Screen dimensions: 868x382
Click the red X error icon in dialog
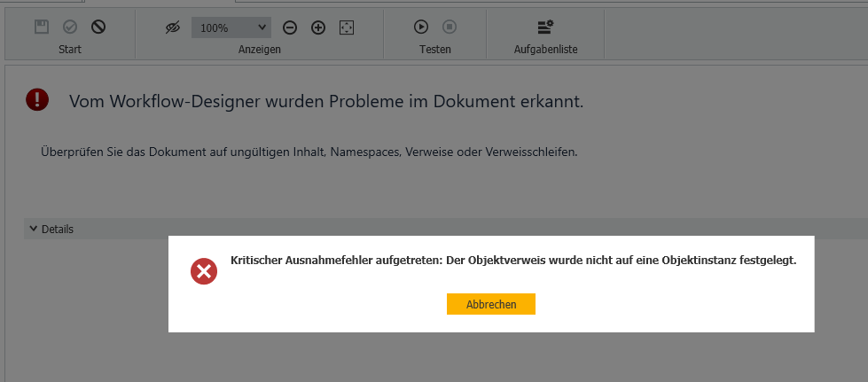204,271
